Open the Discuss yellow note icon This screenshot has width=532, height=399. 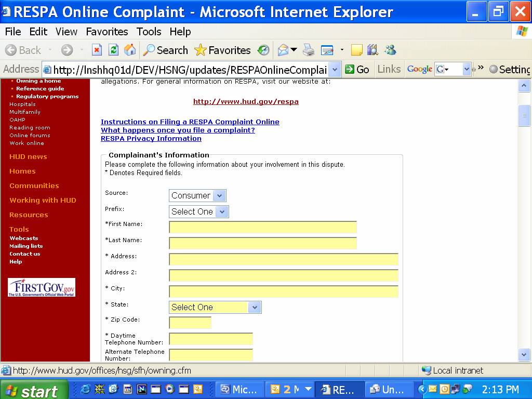tap(356, 50)
